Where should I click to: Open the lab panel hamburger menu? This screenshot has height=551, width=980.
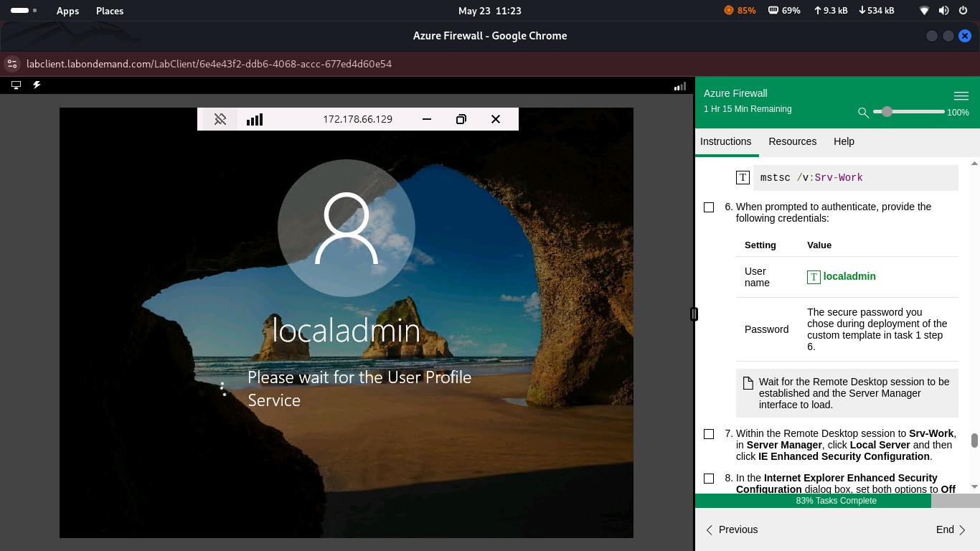click(961, 95)
